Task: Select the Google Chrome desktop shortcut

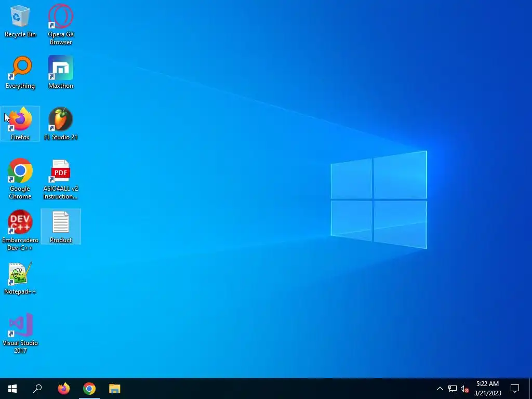Action: [x=20, y=179]
